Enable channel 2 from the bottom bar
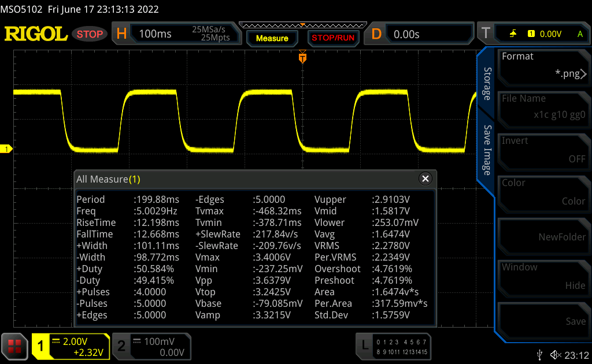592x364 pixels. 121,346
